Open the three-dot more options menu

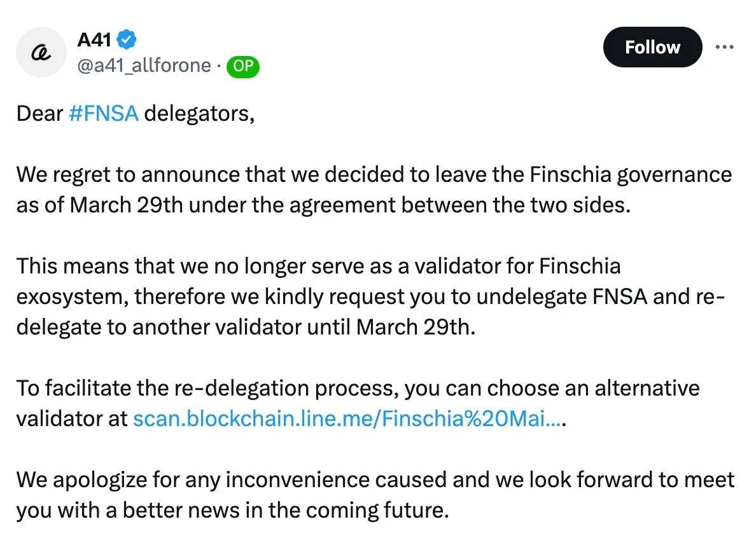tap(724, 47)
